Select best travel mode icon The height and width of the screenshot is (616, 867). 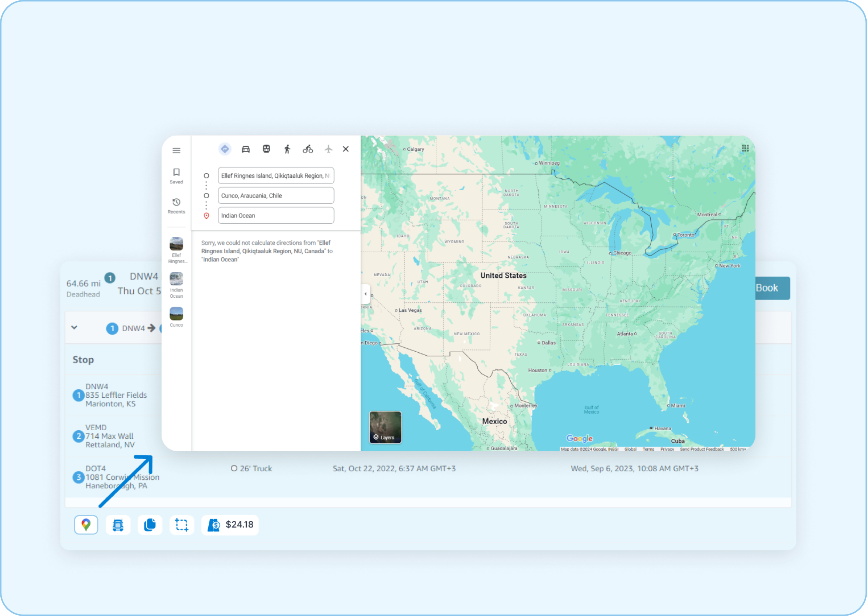click(x=225, y=149)
